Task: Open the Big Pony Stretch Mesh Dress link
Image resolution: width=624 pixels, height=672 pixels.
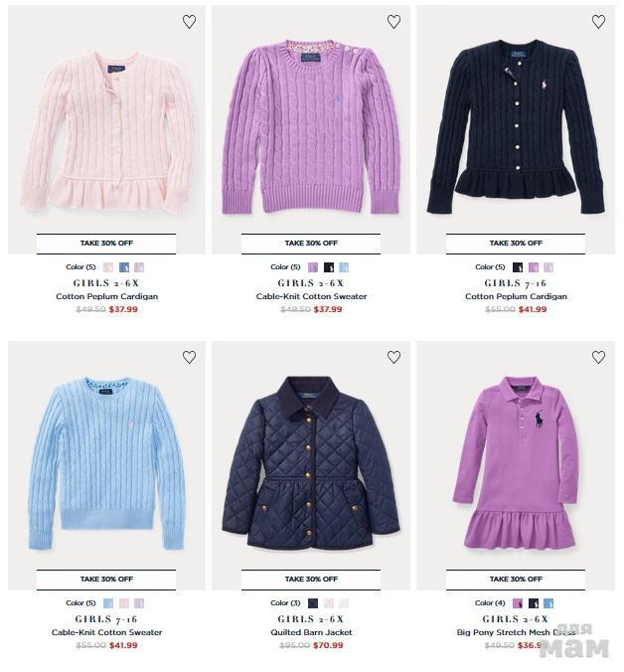Action: [x=516, y=632]
